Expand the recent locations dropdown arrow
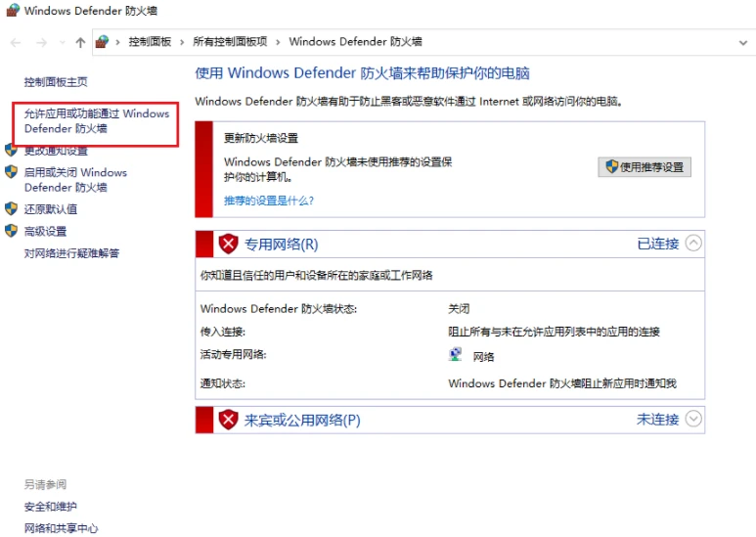The image size is (756, 537). click(62, 43)
